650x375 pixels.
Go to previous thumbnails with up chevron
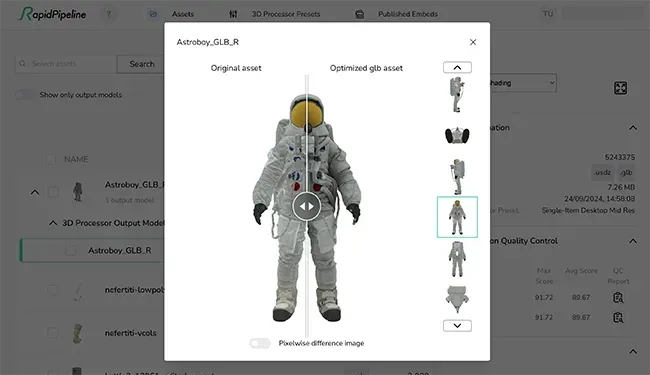[x=457, y=68]
